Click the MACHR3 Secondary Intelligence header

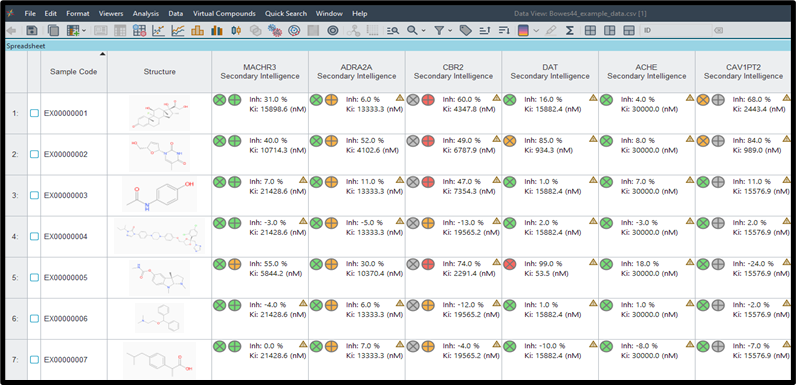[260, 72]
